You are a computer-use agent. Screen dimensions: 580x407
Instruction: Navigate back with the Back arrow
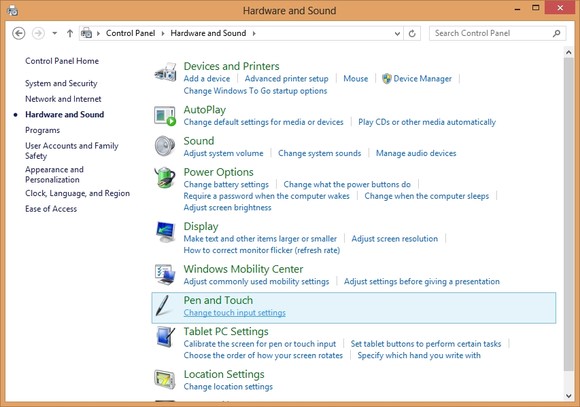pos(19,33)
